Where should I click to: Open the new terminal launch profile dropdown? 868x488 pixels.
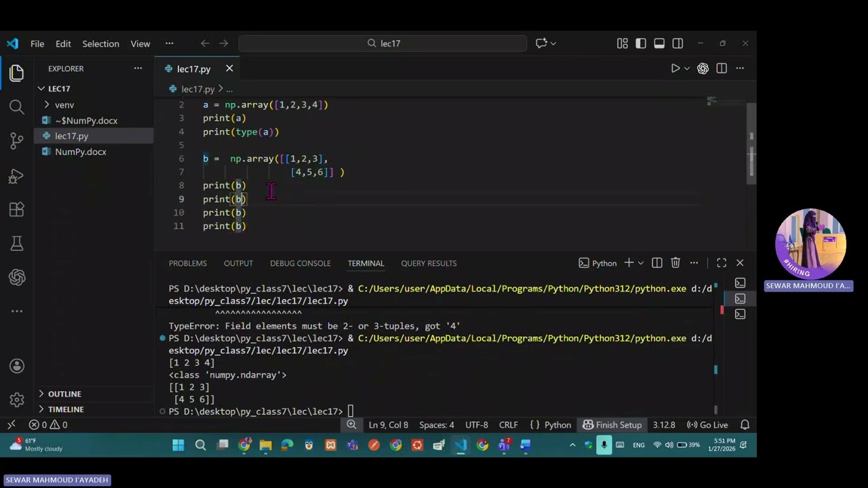[640, 263]
